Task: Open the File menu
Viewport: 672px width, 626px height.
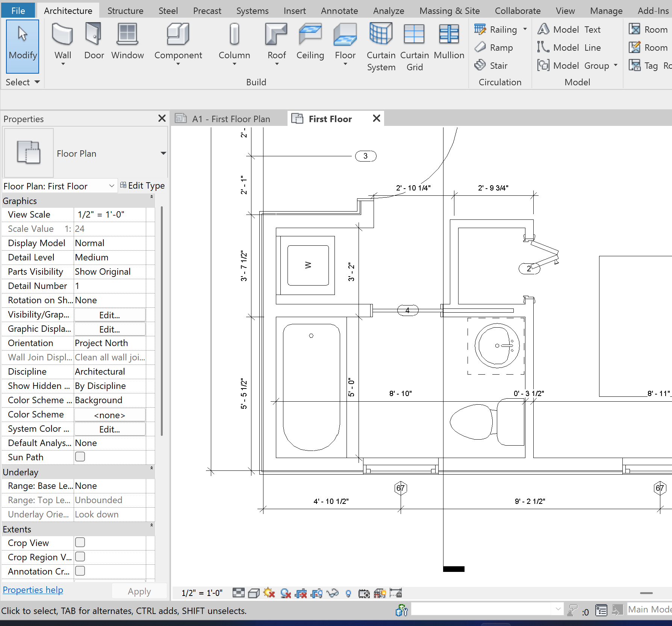Action: (18, 11)
